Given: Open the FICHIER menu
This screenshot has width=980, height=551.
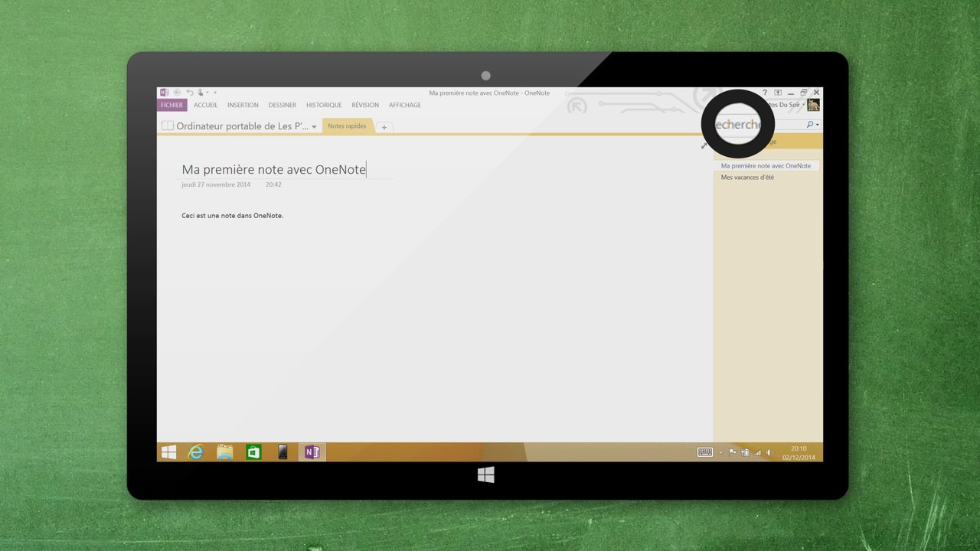Looking at the screenshot, I should tap(171, 106).
